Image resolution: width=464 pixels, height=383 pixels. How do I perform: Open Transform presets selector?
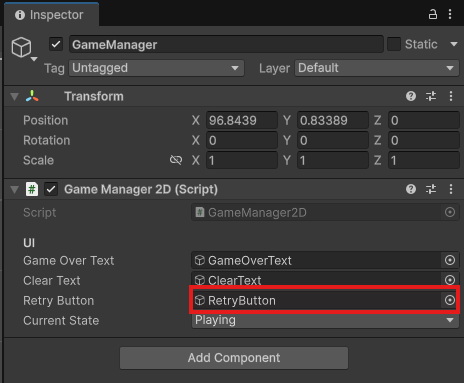431,96
